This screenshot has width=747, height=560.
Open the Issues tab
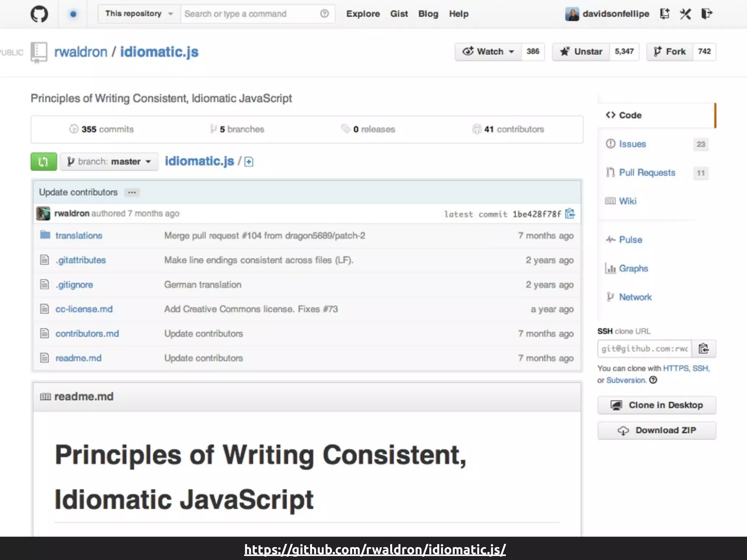[632, 144]
